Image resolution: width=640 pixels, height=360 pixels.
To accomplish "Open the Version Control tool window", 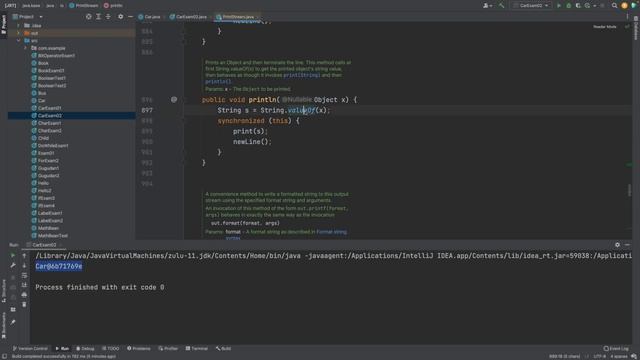I will click(30, 349).
